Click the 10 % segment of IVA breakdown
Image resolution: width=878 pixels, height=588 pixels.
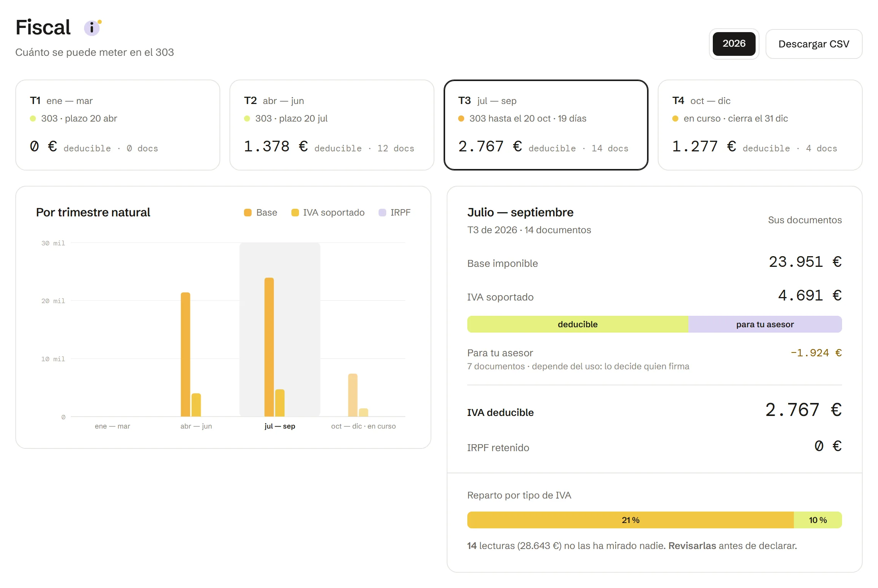click(x=818, y=520)
